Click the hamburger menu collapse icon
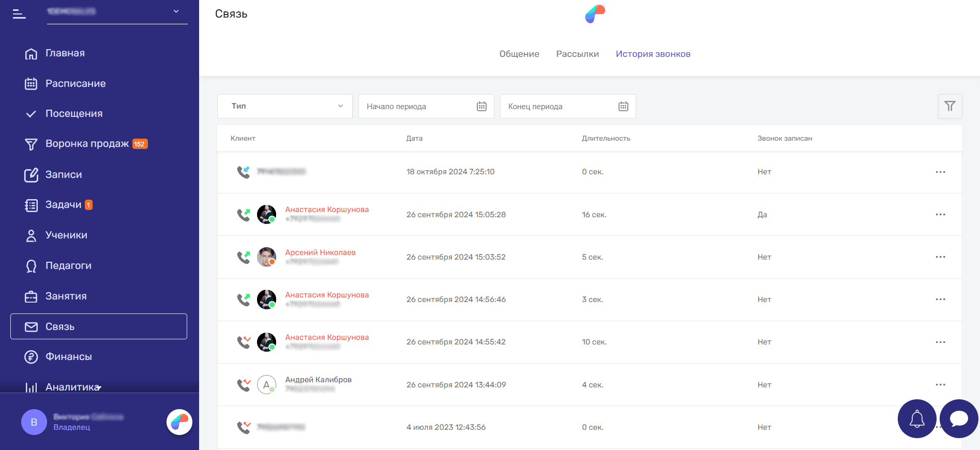Viewport: 980px width, 450px height. coord(19,14)
